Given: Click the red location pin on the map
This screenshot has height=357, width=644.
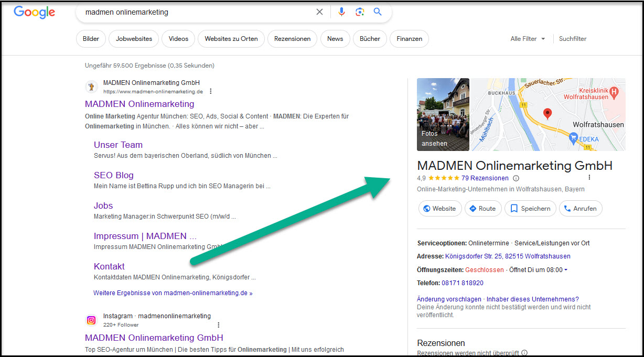Looking at the screenshot, I should 548,114.
